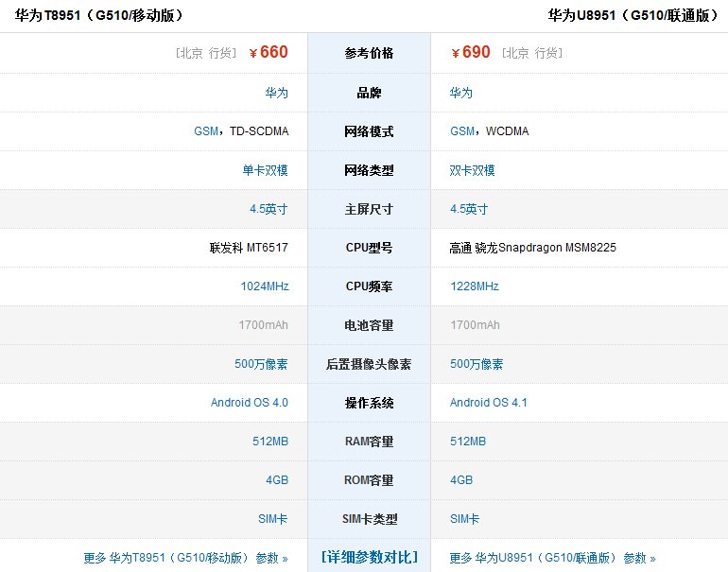Click GSM link beside TD-SCDMA
Screen dimensions: 728x572
pyautogui.click(x=206, y=131)
